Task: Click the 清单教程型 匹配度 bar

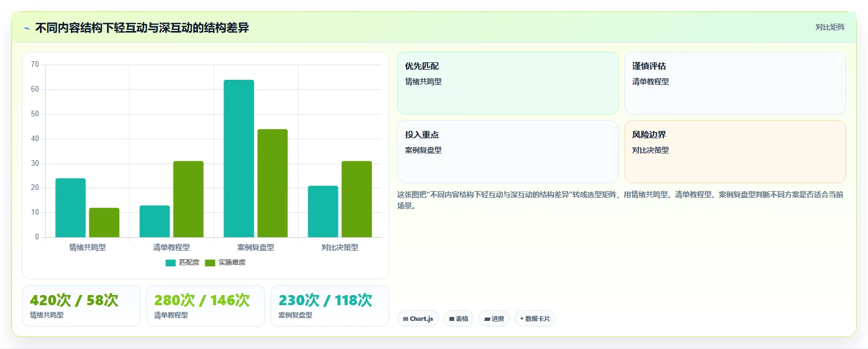Action: (155, 221)
